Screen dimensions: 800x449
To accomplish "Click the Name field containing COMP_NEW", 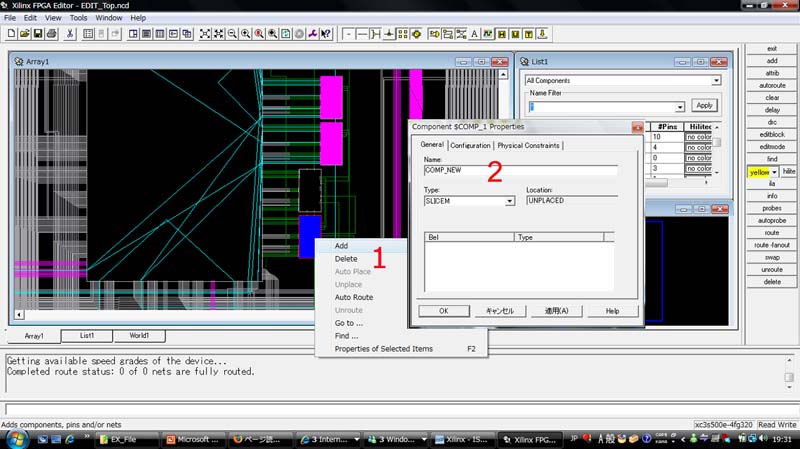I will [520, 170].
